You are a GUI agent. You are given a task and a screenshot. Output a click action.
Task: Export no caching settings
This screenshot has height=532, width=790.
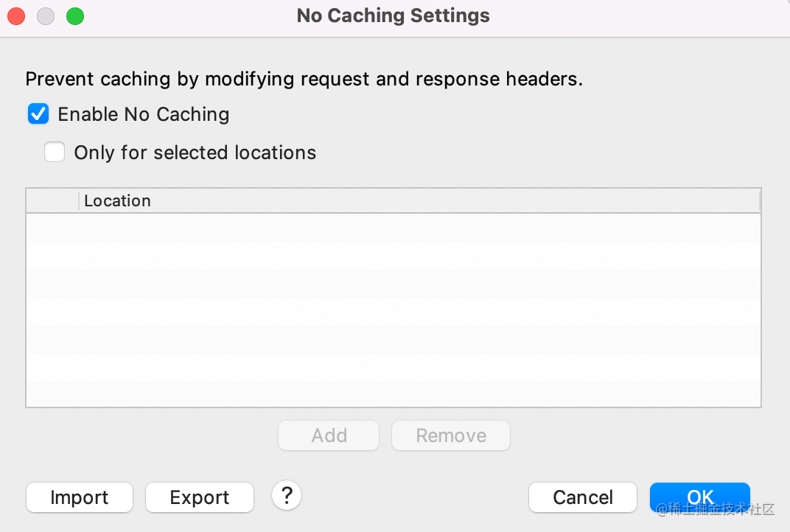pyautogui.click(x=200, y=497)
